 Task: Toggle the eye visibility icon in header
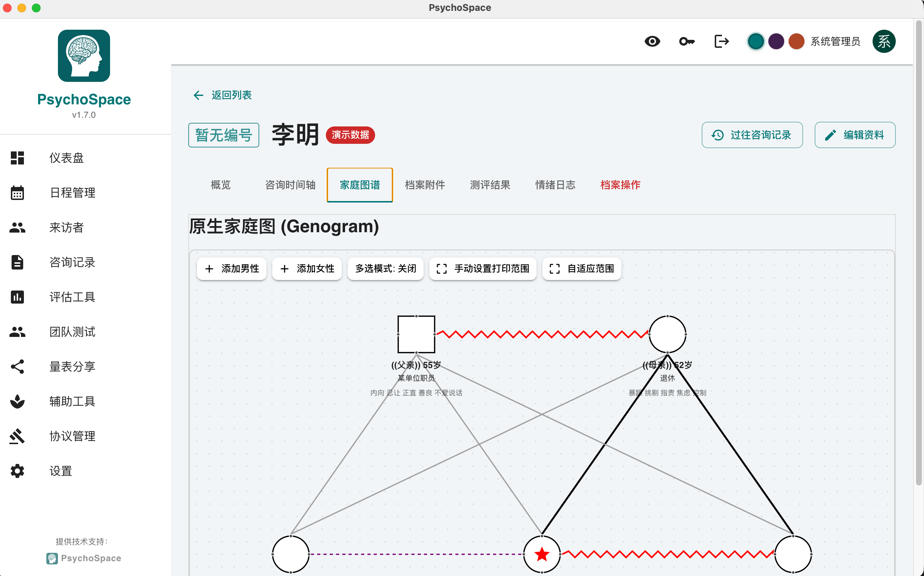click(x=652, y=41)
